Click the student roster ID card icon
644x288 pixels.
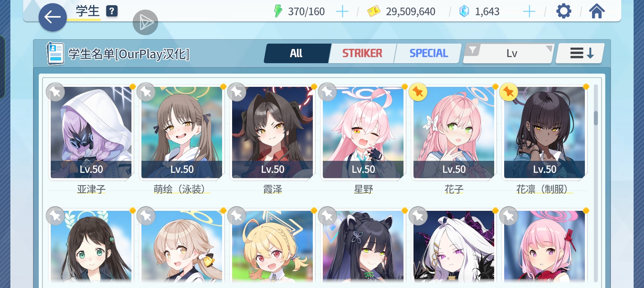click(55, 53)
